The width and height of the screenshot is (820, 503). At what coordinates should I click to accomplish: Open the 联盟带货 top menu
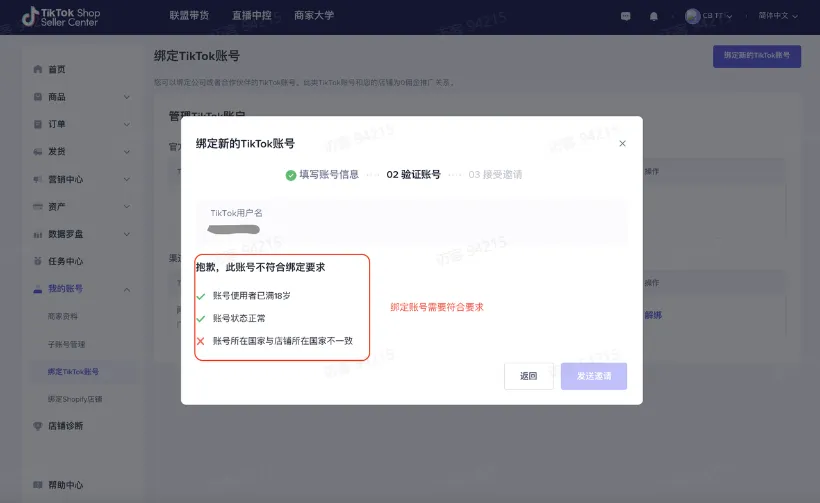[x=189, y=16]
